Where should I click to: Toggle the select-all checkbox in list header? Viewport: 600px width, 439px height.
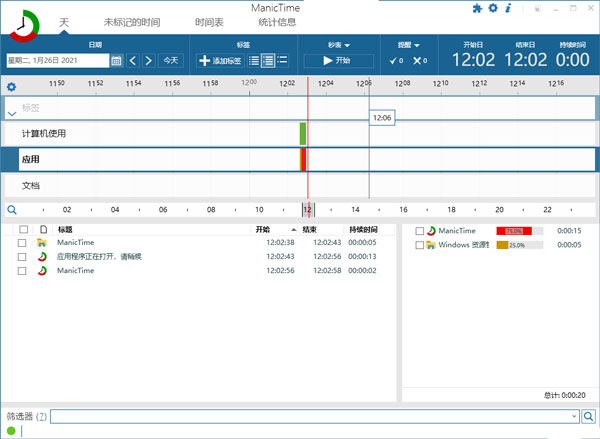pos(22,230)
